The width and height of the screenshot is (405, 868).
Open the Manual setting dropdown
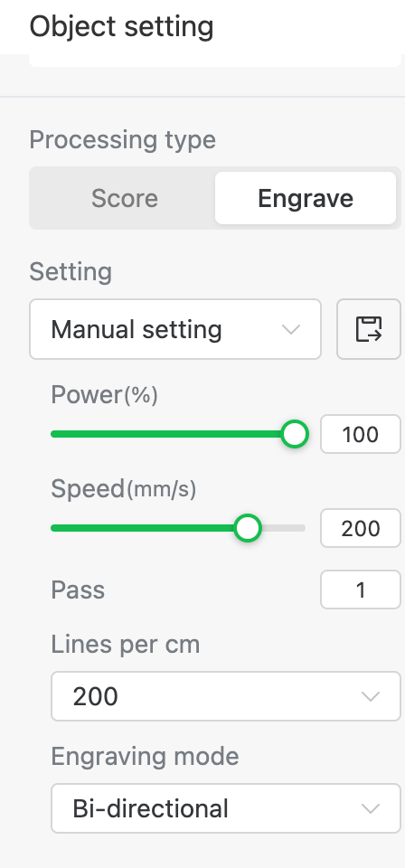175,329
